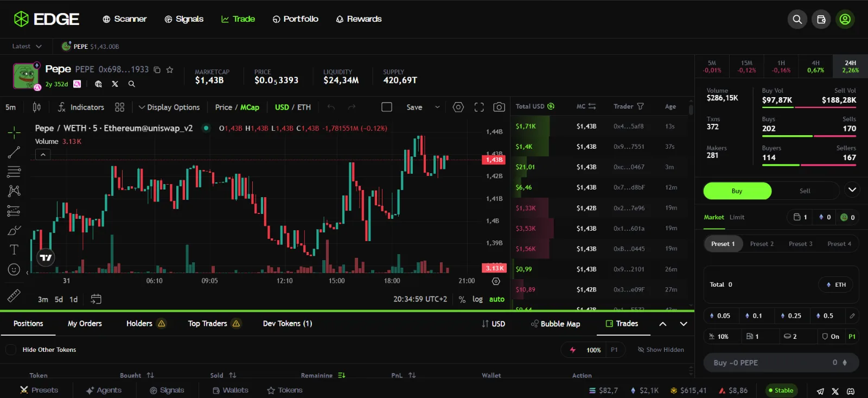868x398 pixels.
Task: Open the Portfolio tab
Action: (296, 19)
